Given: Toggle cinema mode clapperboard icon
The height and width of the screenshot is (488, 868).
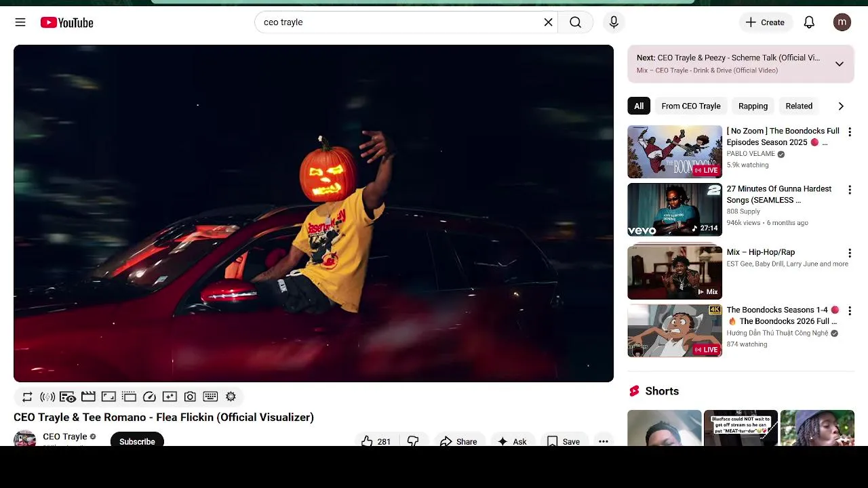Looking at the screenshot, I should click(x=88, y=396).
